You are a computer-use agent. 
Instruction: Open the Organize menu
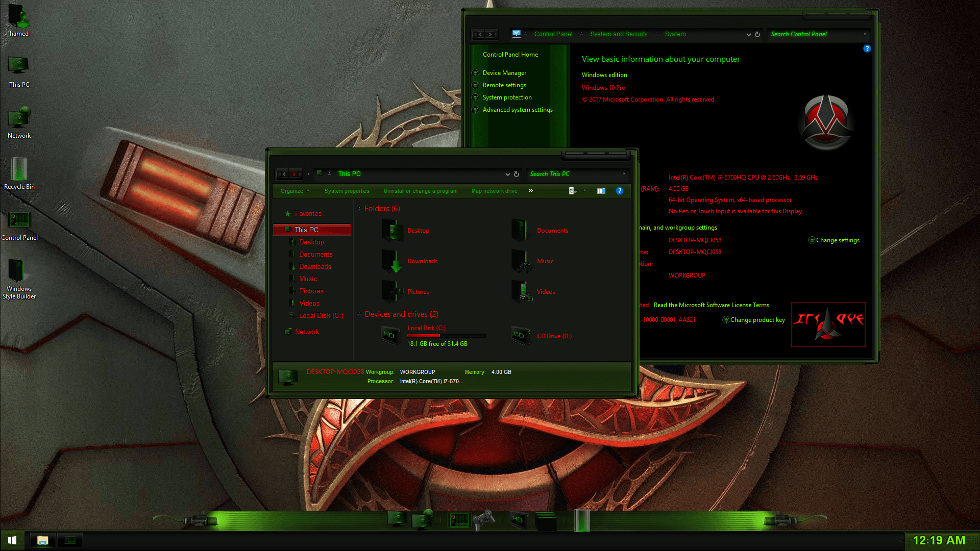[291, 191]
